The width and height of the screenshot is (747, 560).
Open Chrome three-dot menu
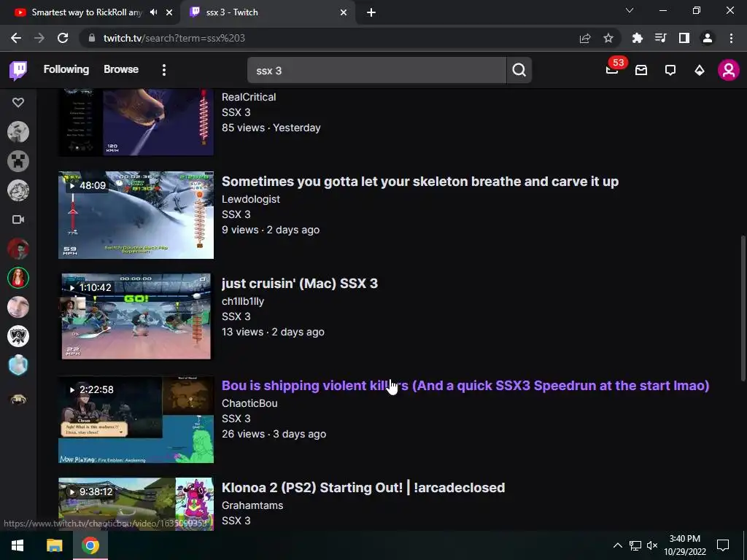(731, 38)
